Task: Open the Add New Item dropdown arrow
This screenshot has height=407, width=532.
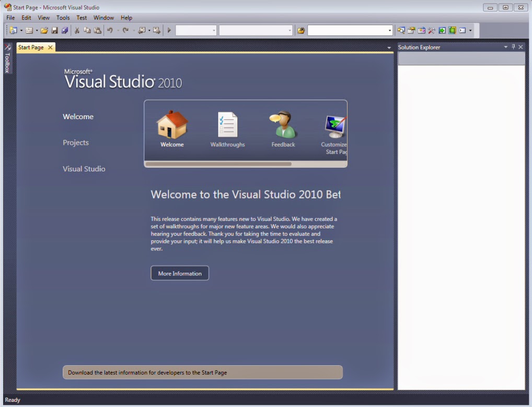Action: (x=37, y=30)
